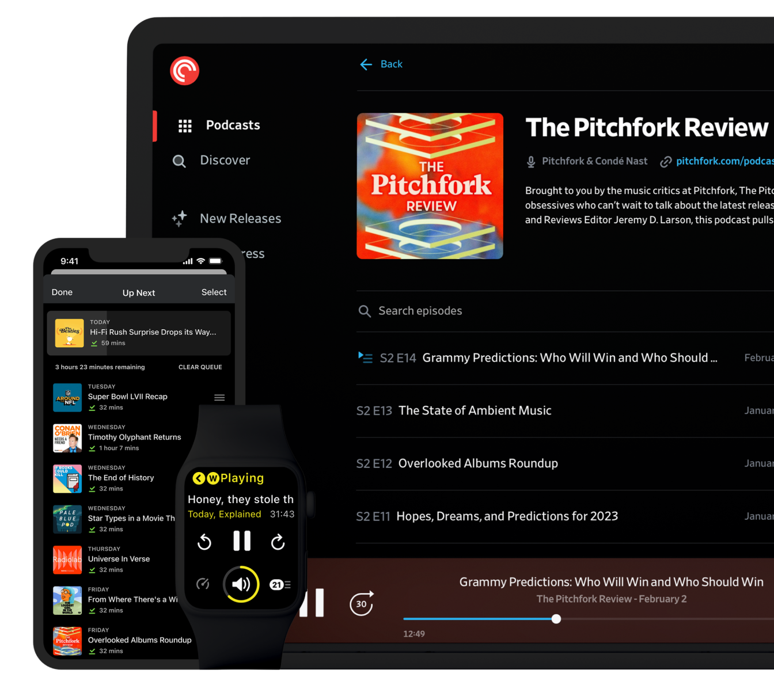This screenshot has height=700, width=774.
Task: Tap Pale Blue Pod artwork
Action: tap(67, 519)
